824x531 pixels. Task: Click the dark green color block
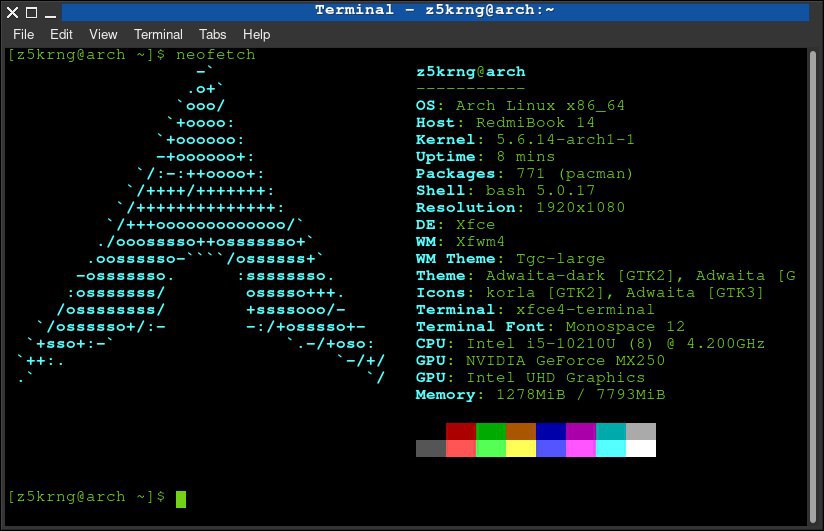point(491,431)
